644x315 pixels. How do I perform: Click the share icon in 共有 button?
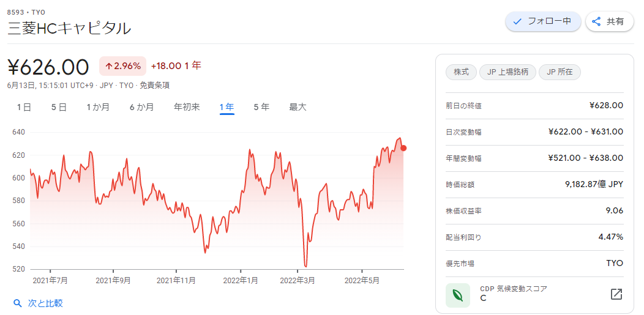click(596, 21)
